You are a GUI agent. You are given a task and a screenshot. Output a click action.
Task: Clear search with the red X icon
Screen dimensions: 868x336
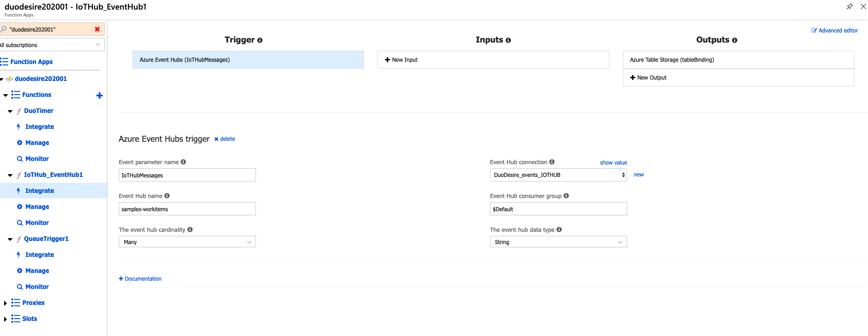point(97,29)
